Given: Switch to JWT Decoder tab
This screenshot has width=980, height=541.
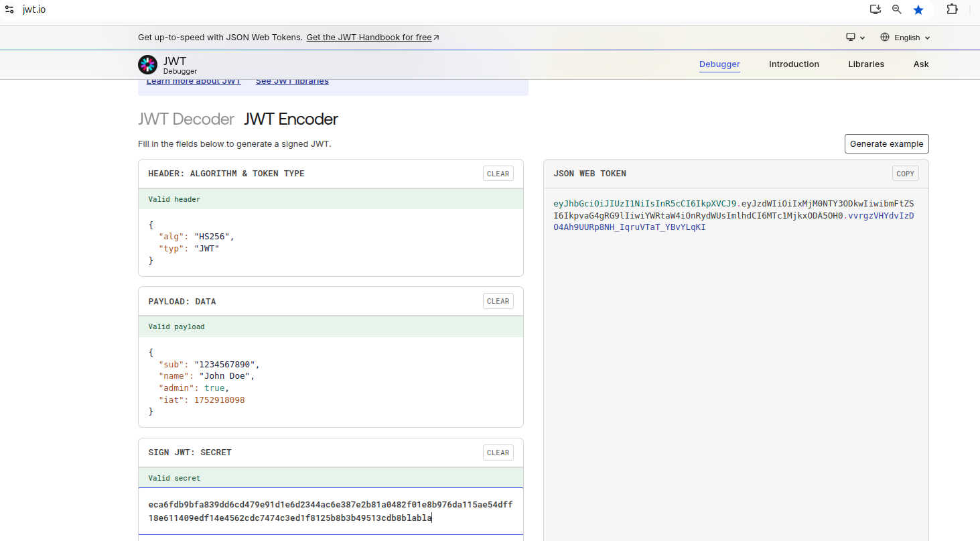Looking at the screenshot, I should pyautogui.click(x=186, y=119).
